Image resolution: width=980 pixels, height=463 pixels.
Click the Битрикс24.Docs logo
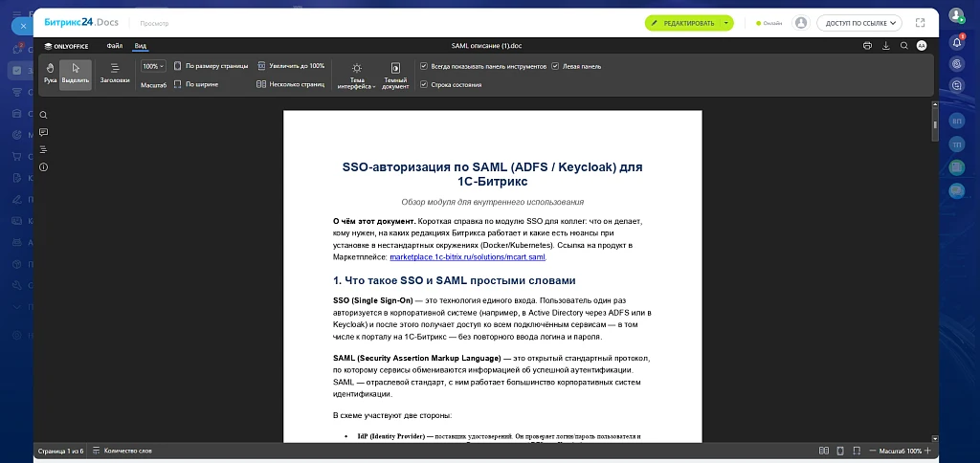(x=81, y=23)
